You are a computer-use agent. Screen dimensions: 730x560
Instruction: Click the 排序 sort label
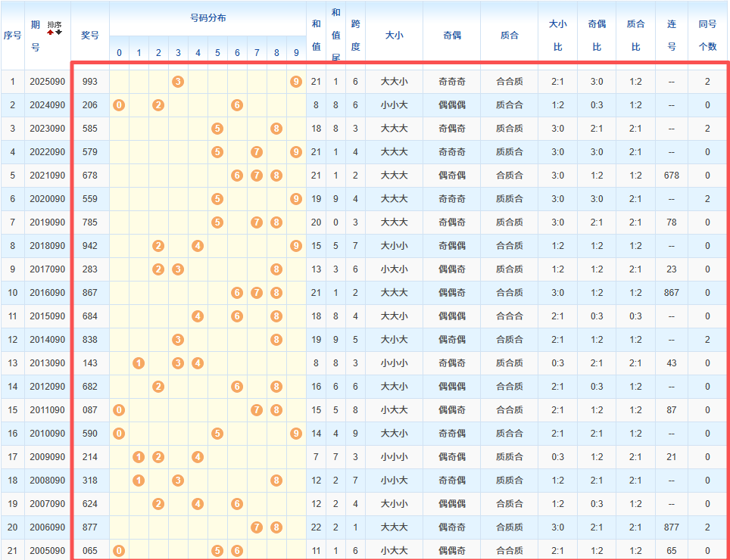click(x=55, y=25)
